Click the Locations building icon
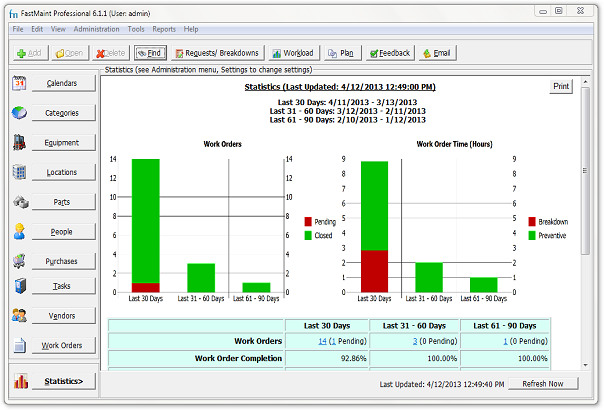The height and width of the screenshot is (410, 604). pyautogui.click(x=19, y=172)
